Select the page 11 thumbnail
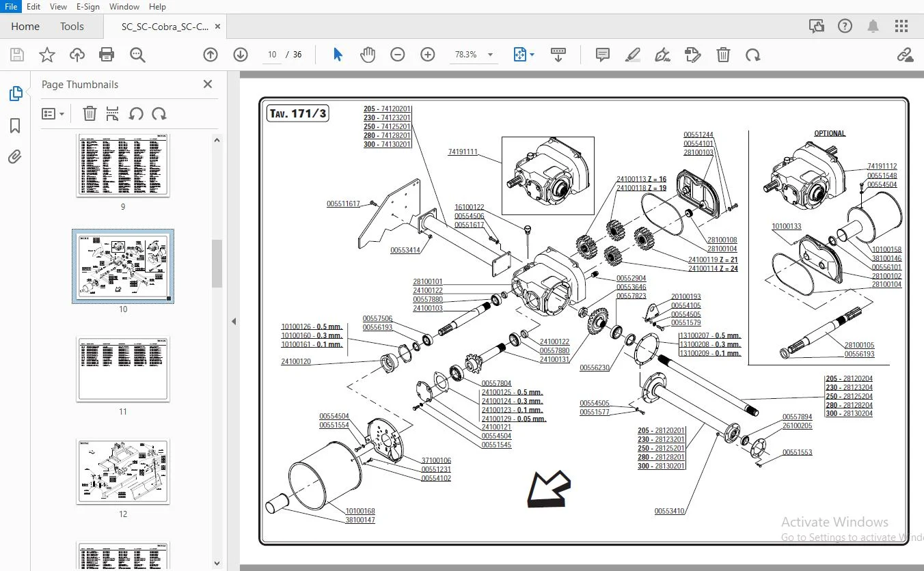Viewport: 924px width, 571px height. [123, 369]
